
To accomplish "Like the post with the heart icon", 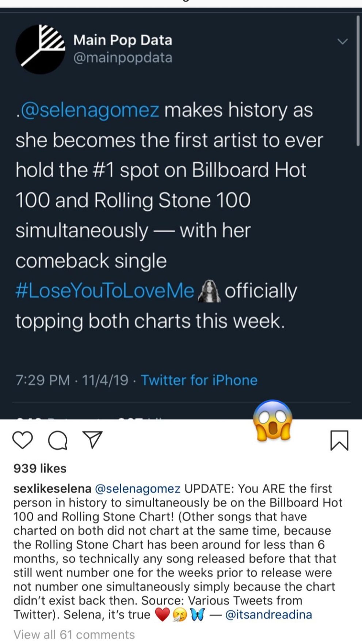I will tap(23, 440).
